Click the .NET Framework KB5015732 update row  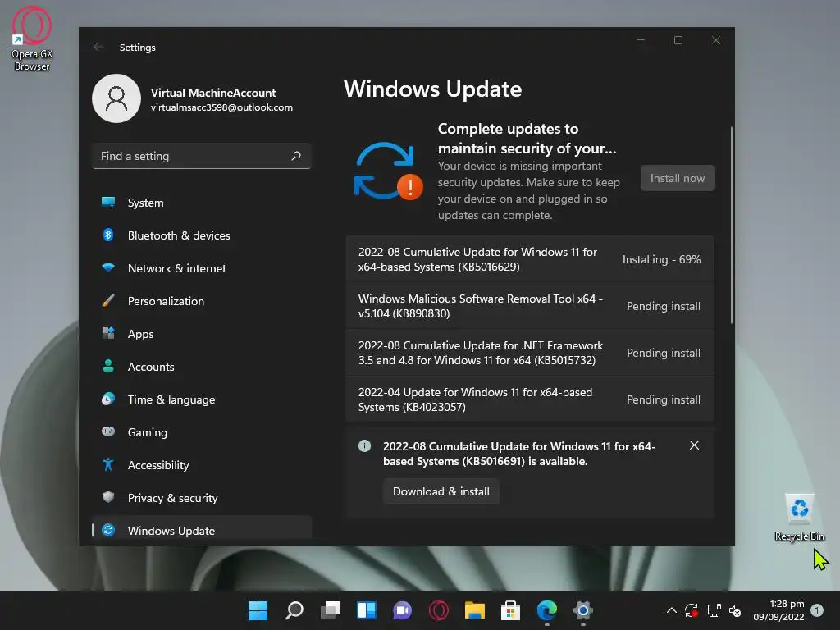(x=530, y=353)
